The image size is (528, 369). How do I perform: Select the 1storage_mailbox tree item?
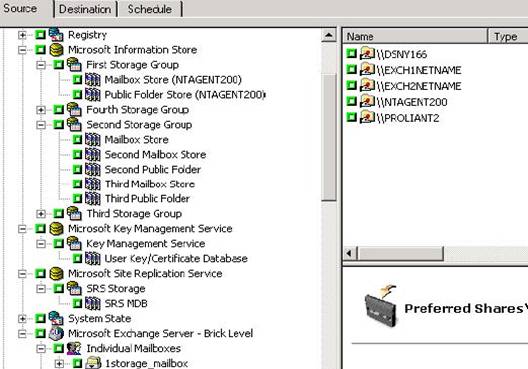tap(146, 364)
